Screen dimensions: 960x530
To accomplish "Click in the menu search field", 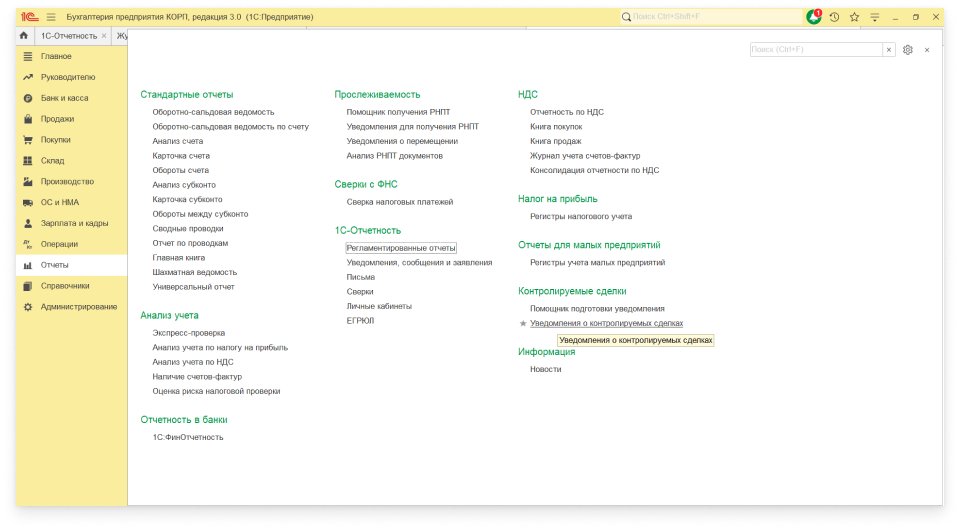I will coord(816,50).
